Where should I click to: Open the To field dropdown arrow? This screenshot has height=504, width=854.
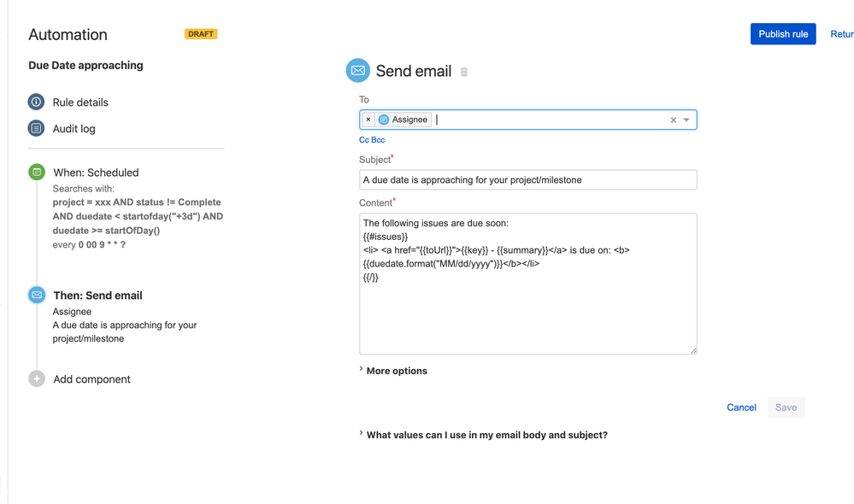point(686,120)
